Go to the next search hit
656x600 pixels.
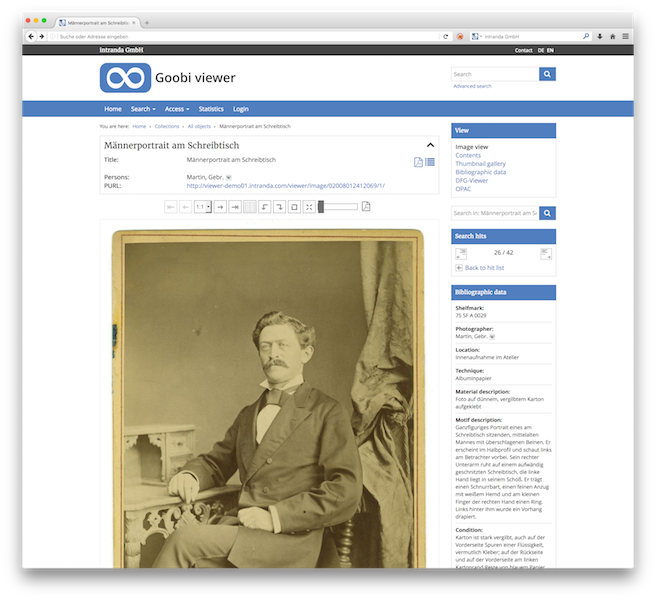click(x=546, y=254)
